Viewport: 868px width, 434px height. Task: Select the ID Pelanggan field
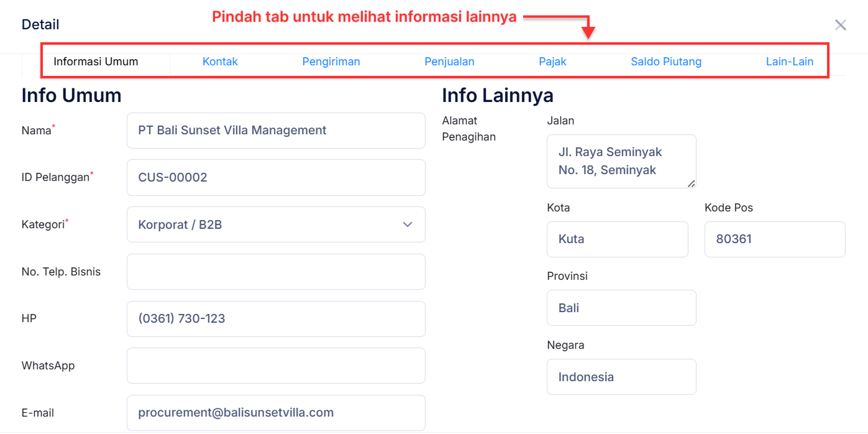[x=276, y=177]
